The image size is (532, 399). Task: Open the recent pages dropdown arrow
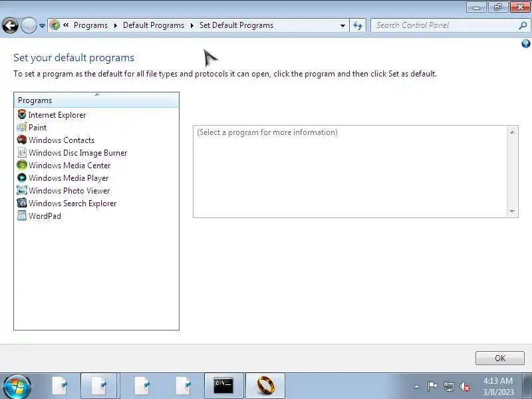42,26
